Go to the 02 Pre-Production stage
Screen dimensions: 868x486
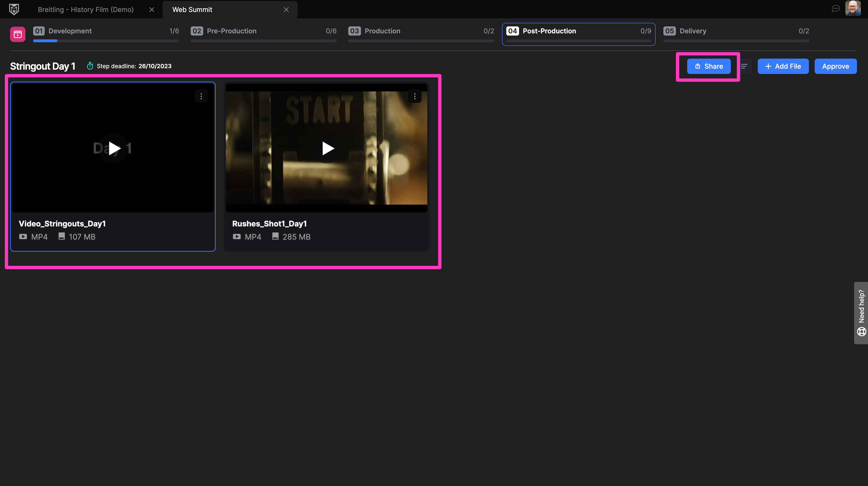click(263, 34)
